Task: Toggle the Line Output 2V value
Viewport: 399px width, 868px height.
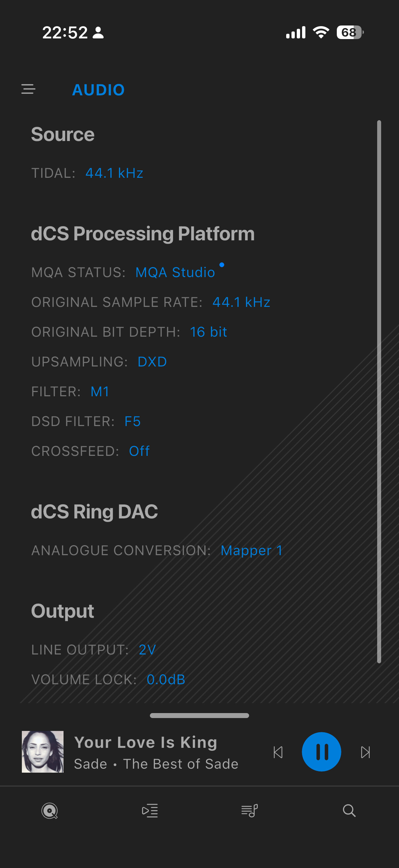Action: point(148,650)
